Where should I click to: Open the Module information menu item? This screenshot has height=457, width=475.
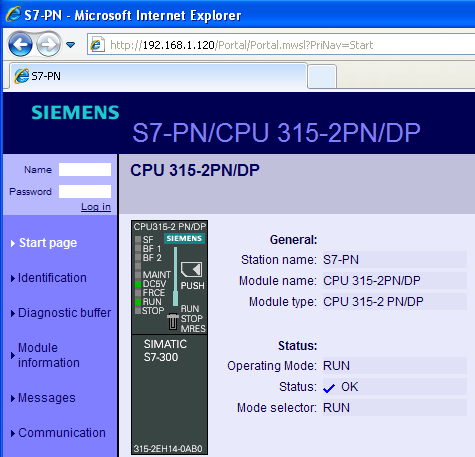point(49,355)
